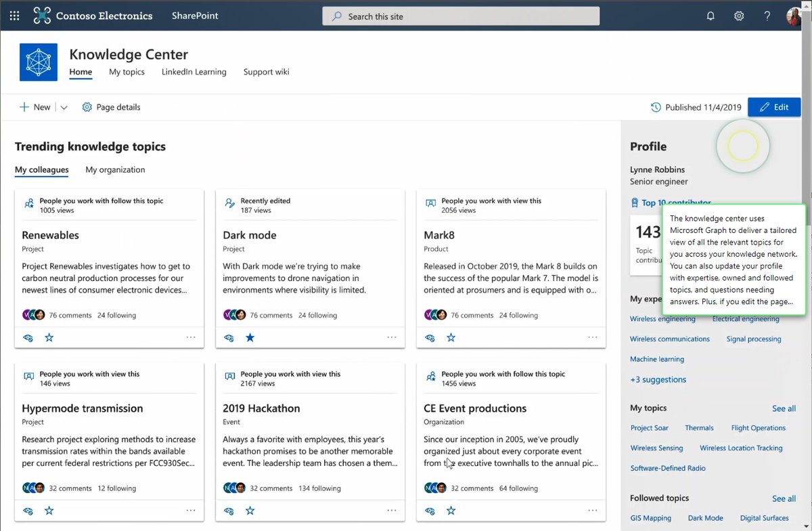812x531 pixels.
Task: Click the Dark mode Recently edited icon
Action: pyautogui.click(x=229, y=203)
